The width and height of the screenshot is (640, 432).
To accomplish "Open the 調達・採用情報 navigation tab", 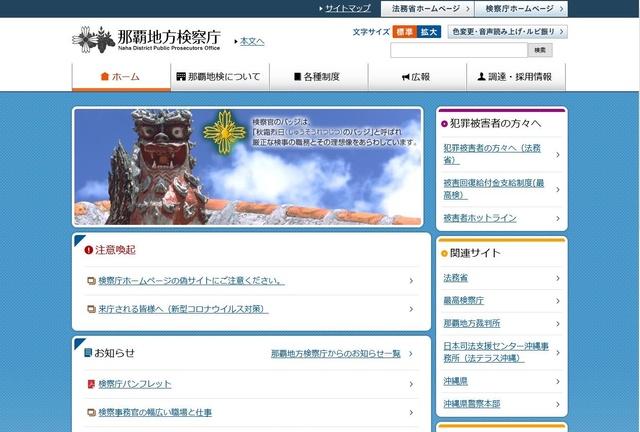I will (516, 77).
